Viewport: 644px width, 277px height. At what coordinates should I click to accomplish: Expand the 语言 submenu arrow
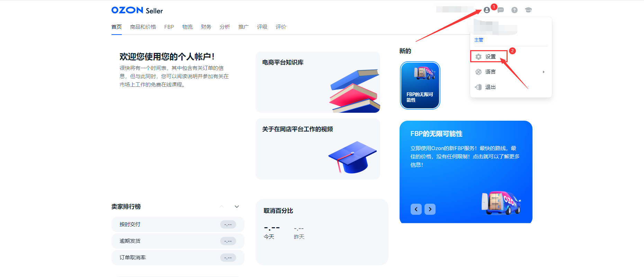pos(544,72)
